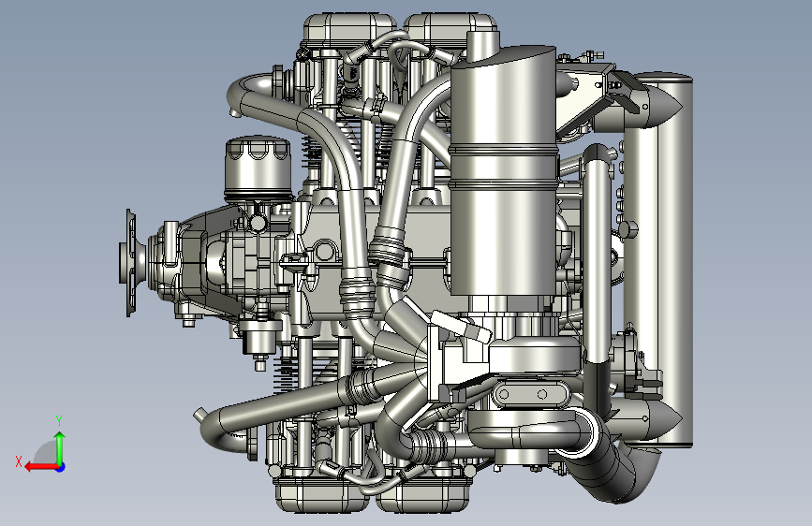Select the oil filter canister on the engine
This screenshot has height=526, width=812.
(x=258, y=168)
